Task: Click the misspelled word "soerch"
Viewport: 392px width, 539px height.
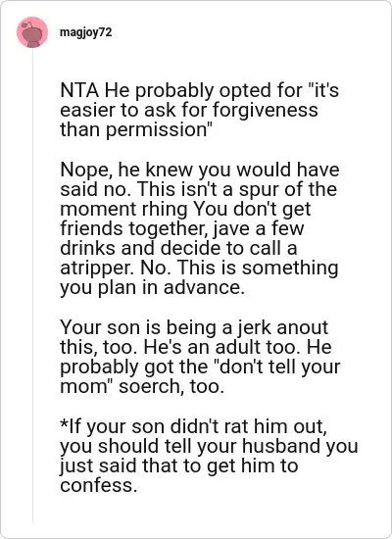Action: pos(151,386)
